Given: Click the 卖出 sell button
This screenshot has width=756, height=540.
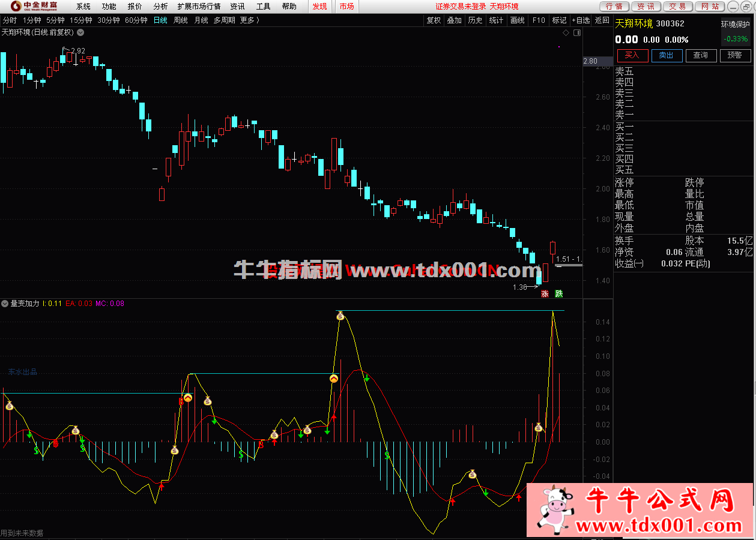Looking at the screenshot, I should coord(667,55).
